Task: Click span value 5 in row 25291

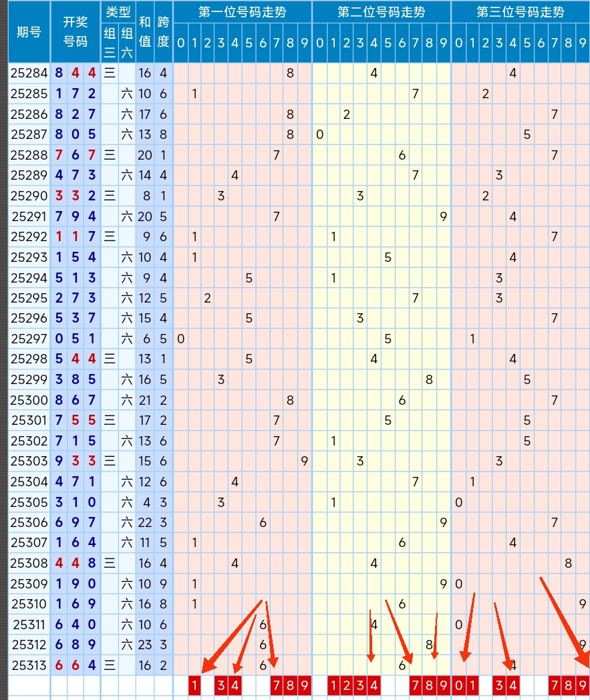Action: pyautogui.click(x=163, y=216)
